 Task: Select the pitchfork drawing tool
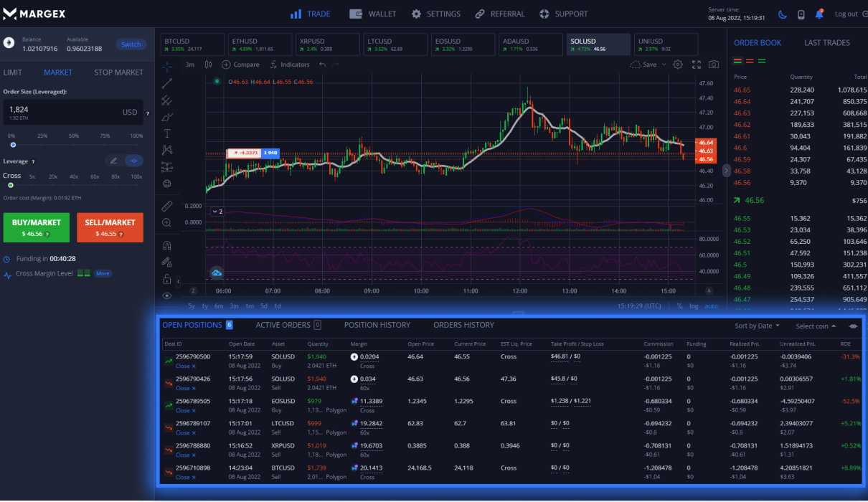pyautogui.click(x=166, y=100)
